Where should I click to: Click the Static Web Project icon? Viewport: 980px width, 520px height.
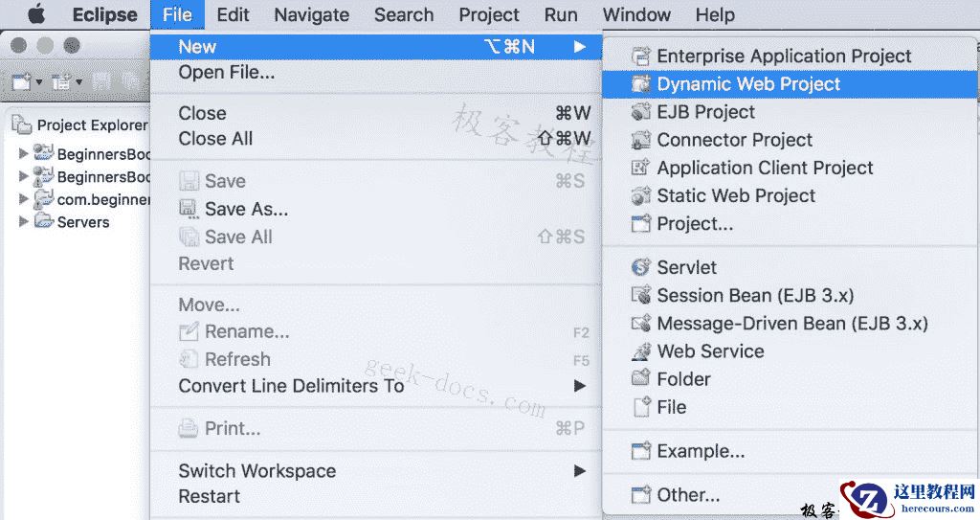pyautogui.click(x=640, y=196)
